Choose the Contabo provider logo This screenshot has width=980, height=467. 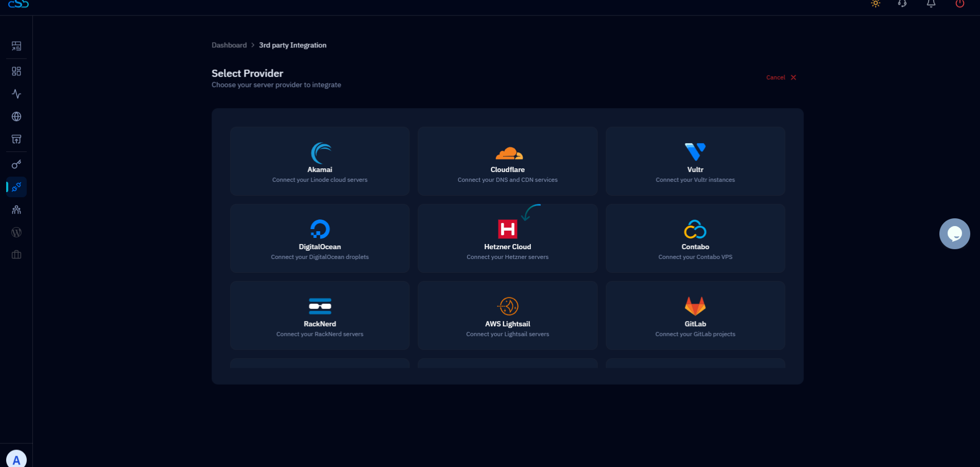tap(696, 229)
